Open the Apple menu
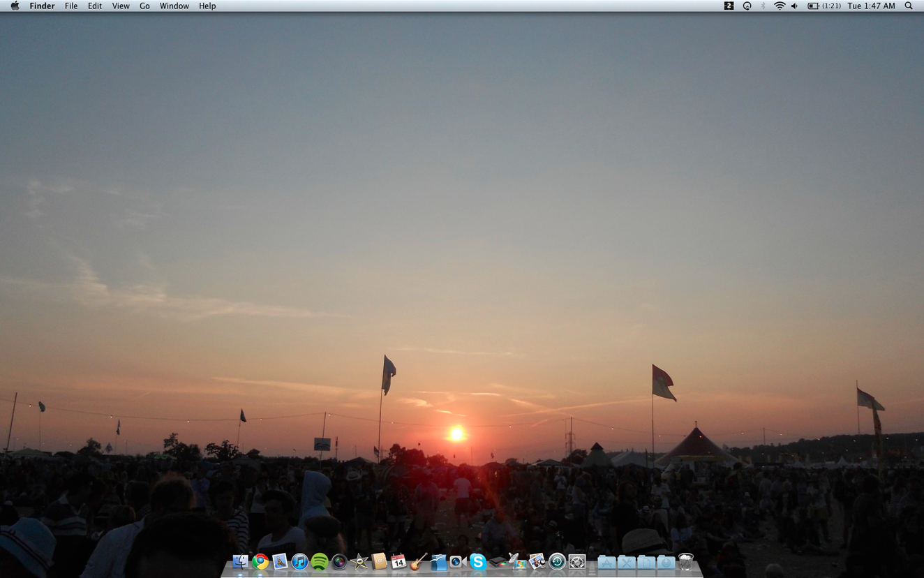 point(15,6)
